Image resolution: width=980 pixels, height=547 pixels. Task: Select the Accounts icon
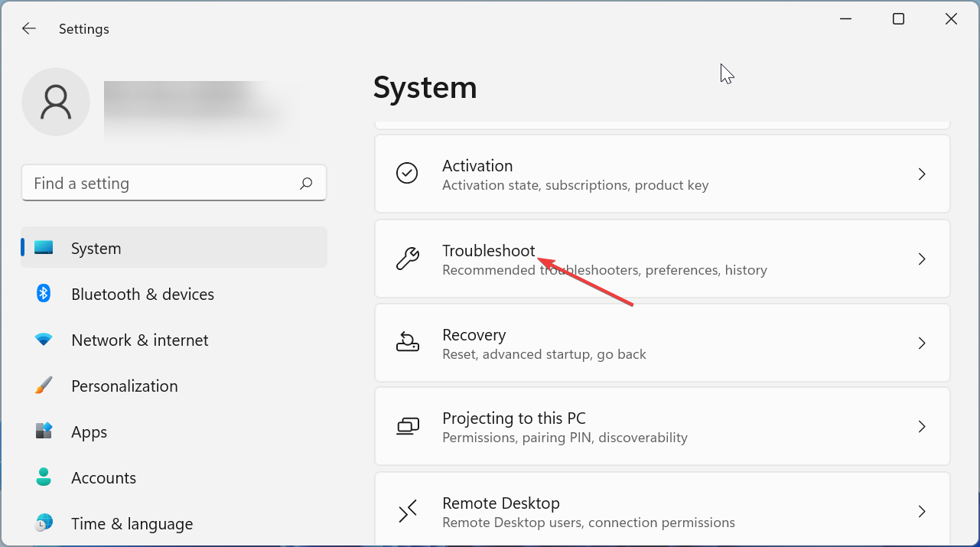tap(44, 477)
